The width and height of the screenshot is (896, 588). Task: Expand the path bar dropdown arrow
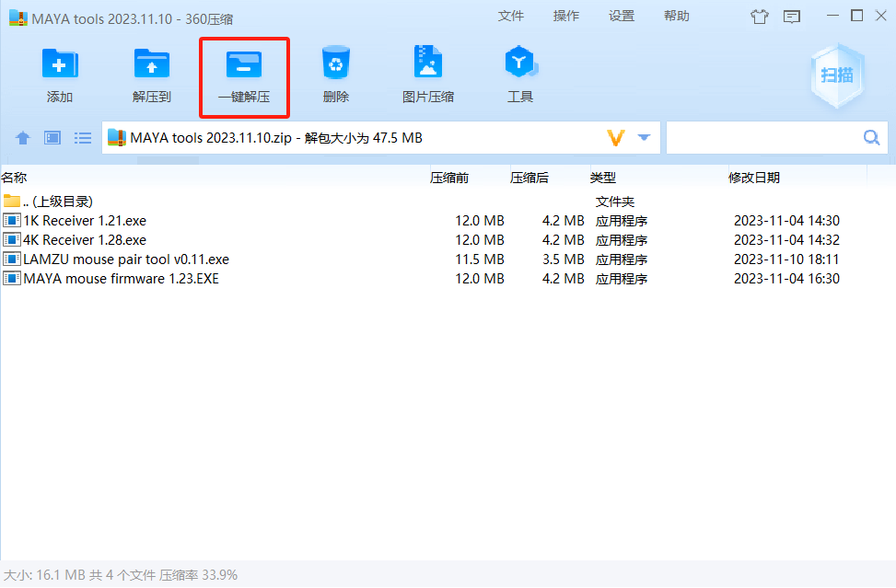point(644,138)
